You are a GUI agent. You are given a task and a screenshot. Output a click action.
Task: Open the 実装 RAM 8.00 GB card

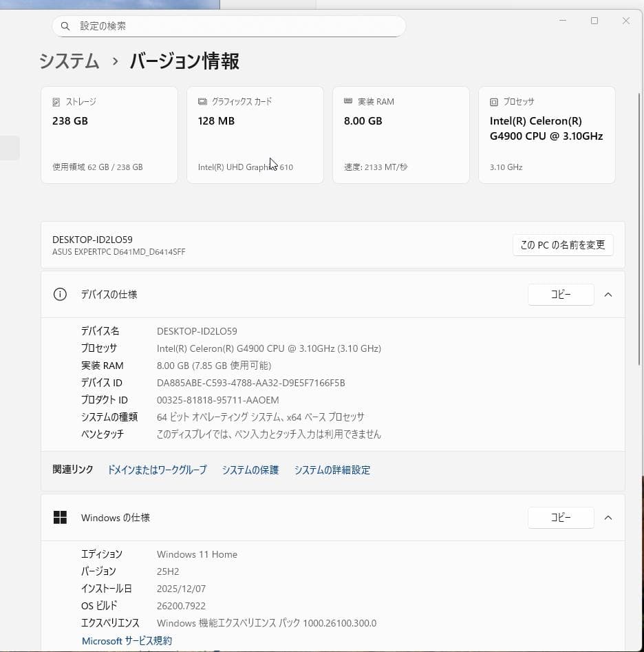401,135
